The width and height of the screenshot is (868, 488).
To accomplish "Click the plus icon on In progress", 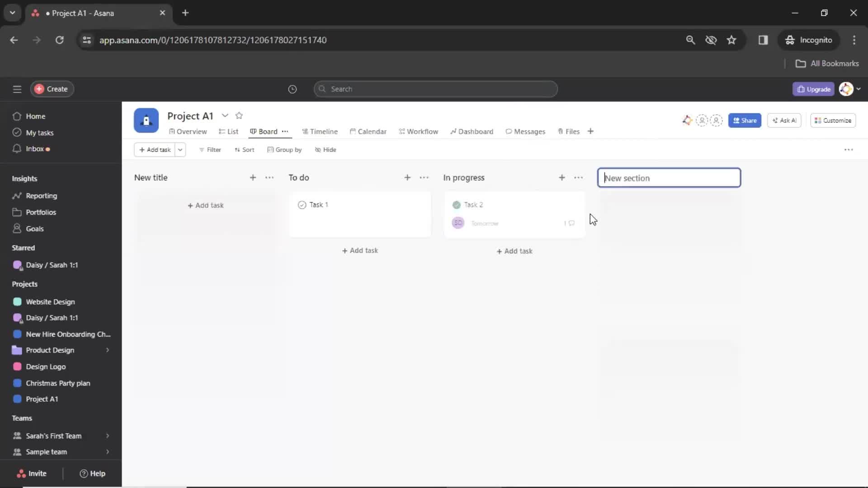I will pos(561,178).
